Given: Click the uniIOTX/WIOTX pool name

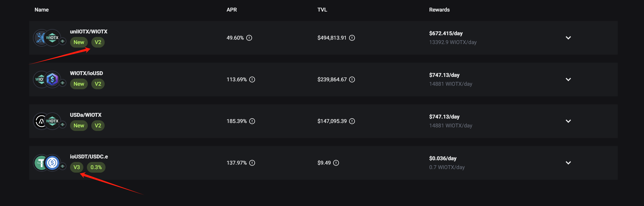Looking at the screenshot, I should [x=89, y=32].
